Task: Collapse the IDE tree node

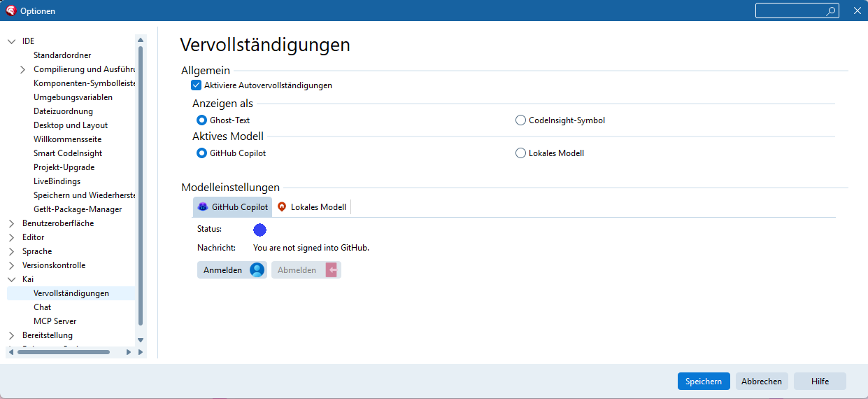Action: [x=11, y=41]
